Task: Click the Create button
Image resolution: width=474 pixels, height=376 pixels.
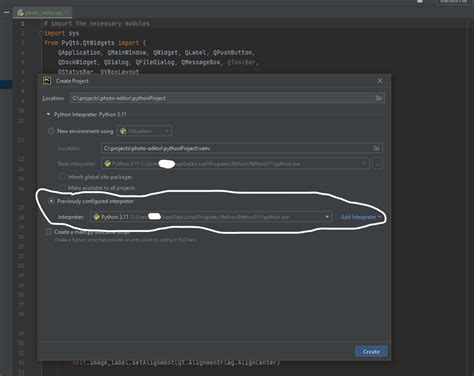Action: pos(371,351)
